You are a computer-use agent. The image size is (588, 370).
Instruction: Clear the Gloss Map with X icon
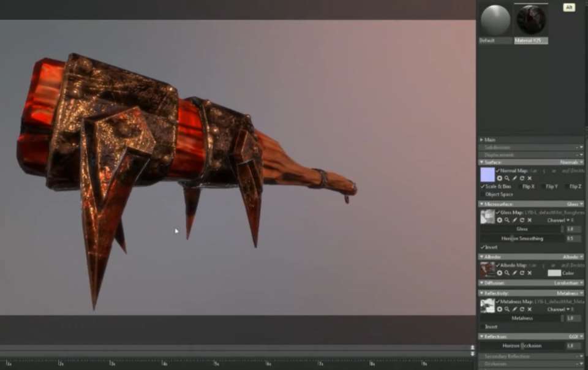tap(529, 221)
